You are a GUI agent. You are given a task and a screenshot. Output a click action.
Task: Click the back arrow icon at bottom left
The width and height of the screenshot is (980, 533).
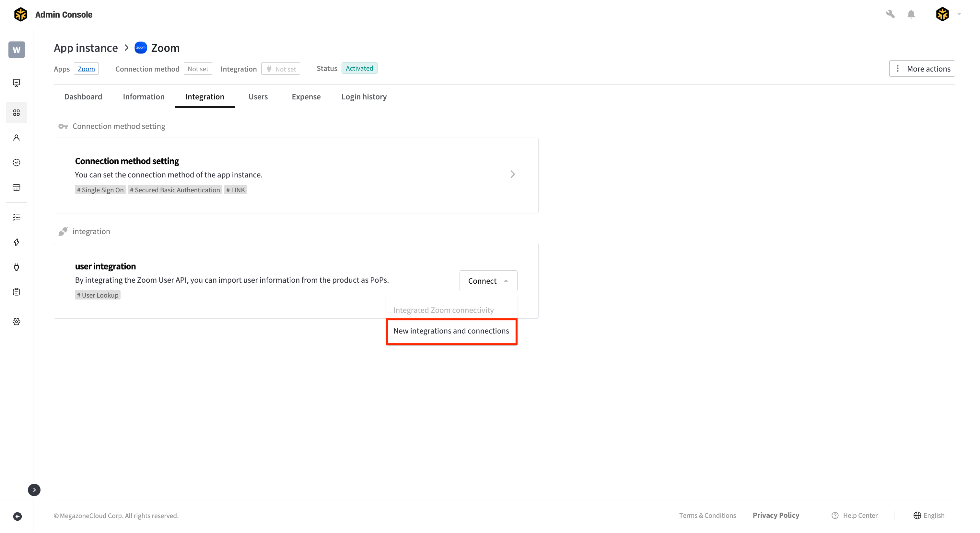tap(17, 516)
